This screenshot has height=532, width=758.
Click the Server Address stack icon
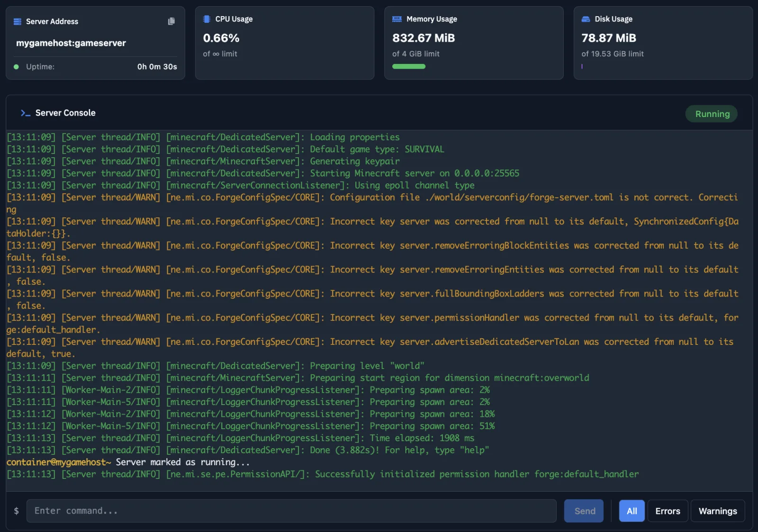tap(18, 21)
